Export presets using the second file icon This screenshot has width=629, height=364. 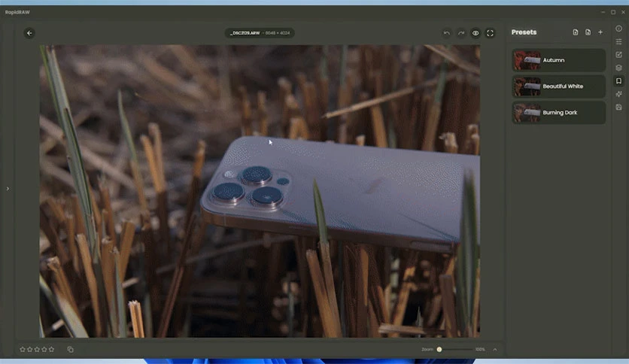[x=588, y=32]
